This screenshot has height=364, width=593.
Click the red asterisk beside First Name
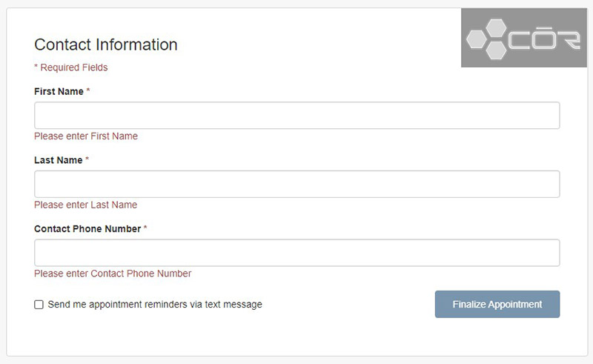pos(88,90)
